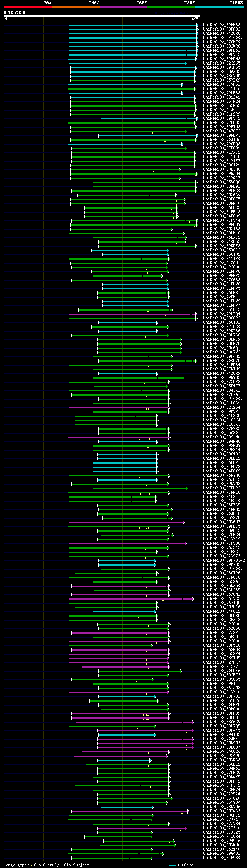Click the purple alignment bar for A7NSQ6
Viewport: 247px width, 868px height.
pos(128,544)
